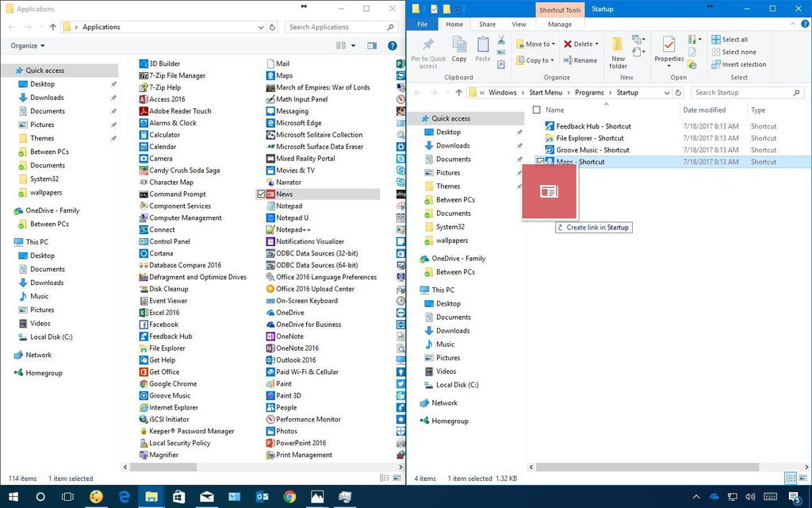The image size is (812, 508).
Task: Tick the checkbox beside the Name column header
Action: click(536, 110)
